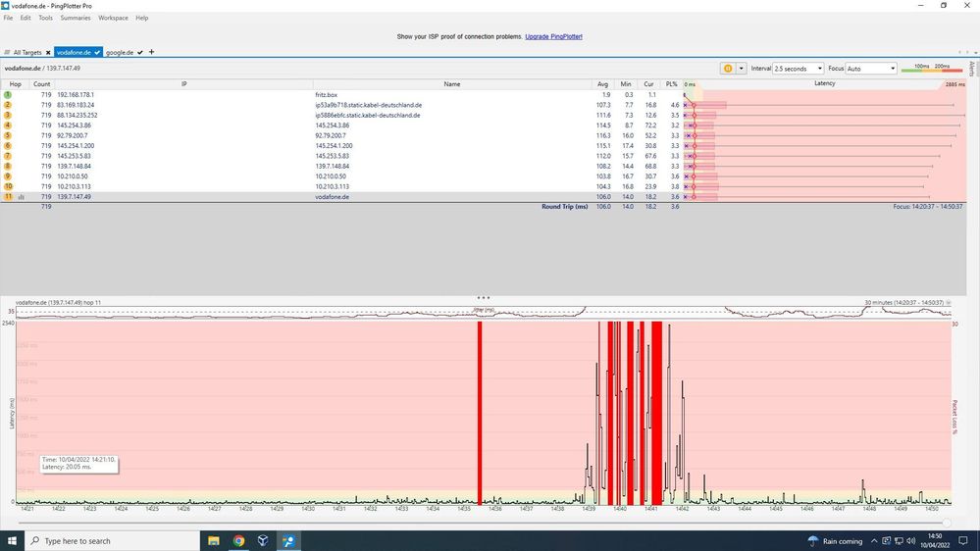This screenshot has width=980, height=551.
Task: Select hop 6 orange circle icon
Action: 8,145
